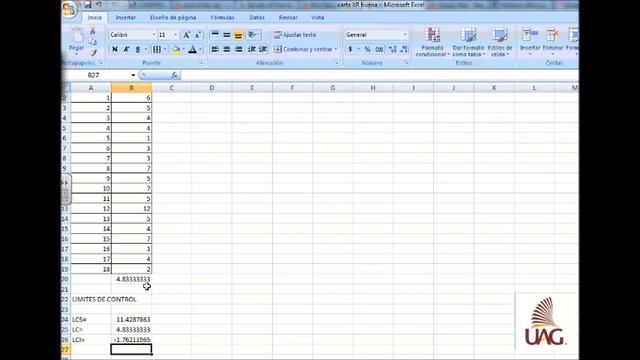Align text right
The width and height of the screenshot is (640, 360).
pyautogui.click(x=238, y=49)
